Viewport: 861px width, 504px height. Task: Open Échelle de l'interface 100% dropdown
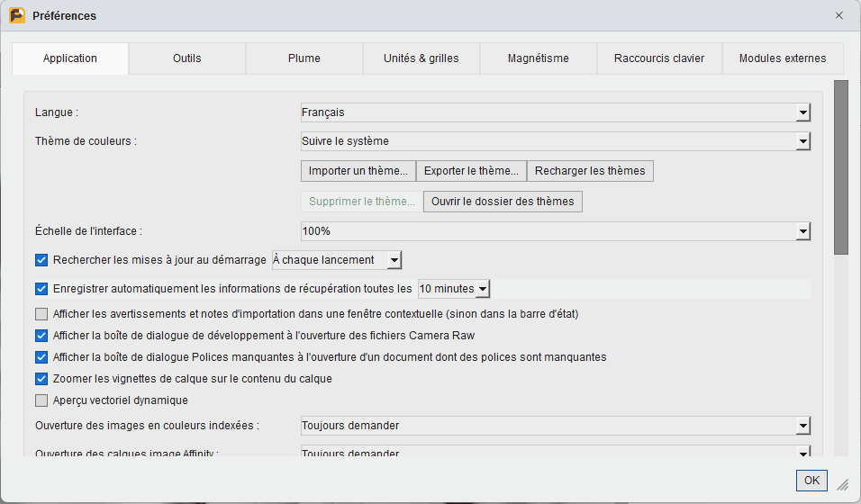pyautogui.click(x=556, y=231)
